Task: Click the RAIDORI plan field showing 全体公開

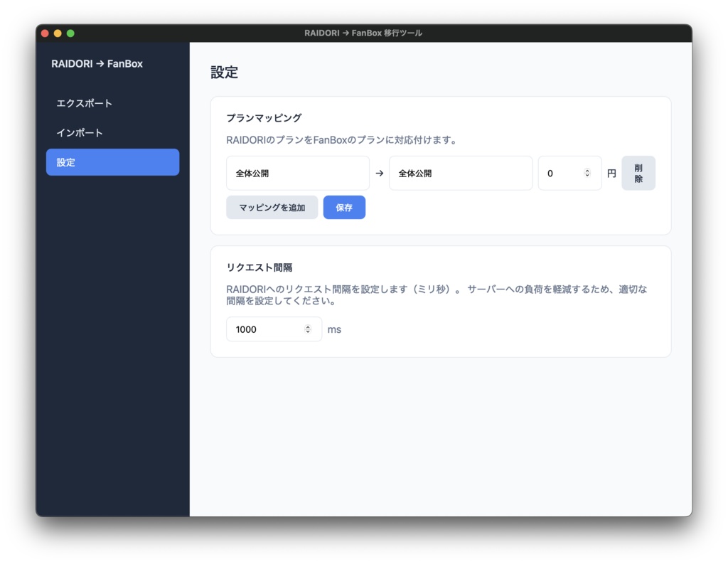Action: click(x=297, y=173)
